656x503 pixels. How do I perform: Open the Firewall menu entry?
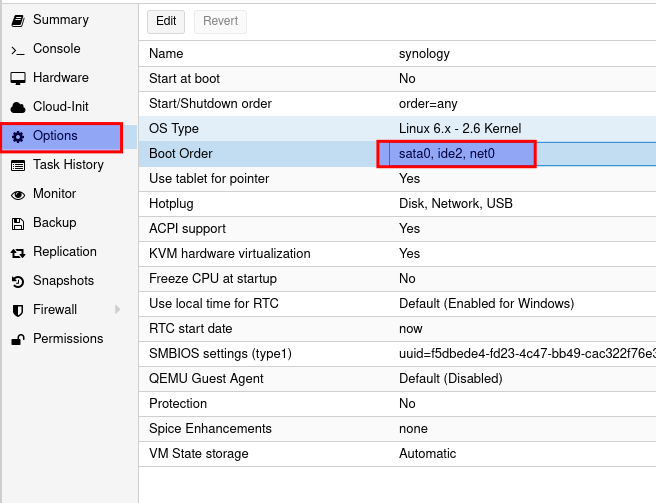click(56, 310)
